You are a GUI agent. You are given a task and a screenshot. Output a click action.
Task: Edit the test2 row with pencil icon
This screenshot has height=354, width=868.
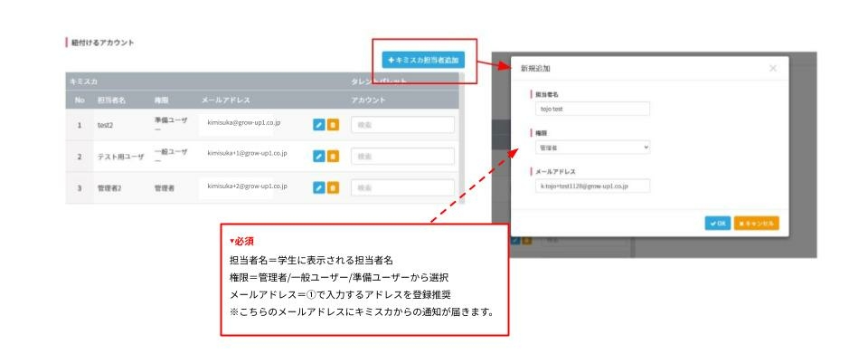coord(318,125)
